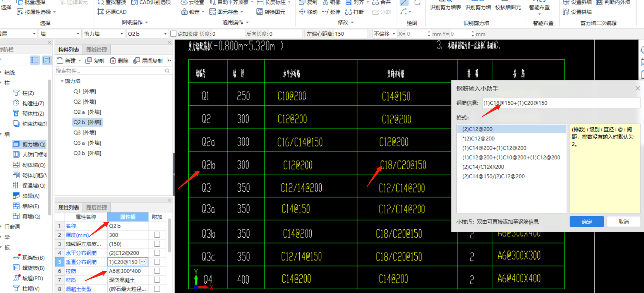Open ellipsis editor for 垂直分布钢筋
644x293 pixels.
[x=143, y=262]
